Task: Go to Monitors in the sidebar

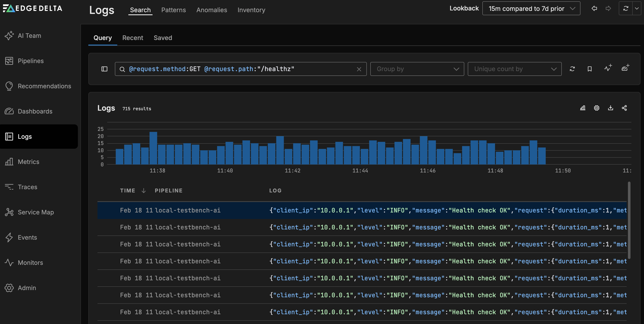Action: click(30, 262)
